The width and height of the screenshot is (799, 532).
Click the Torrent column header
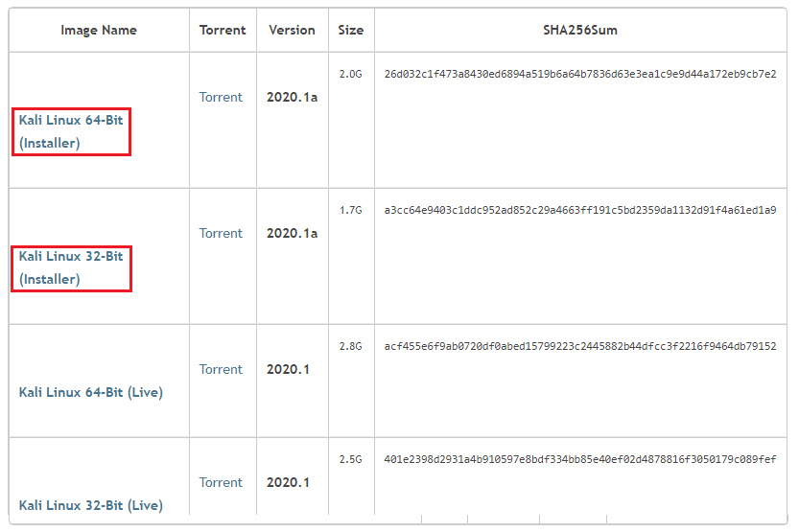pos(223,30)
